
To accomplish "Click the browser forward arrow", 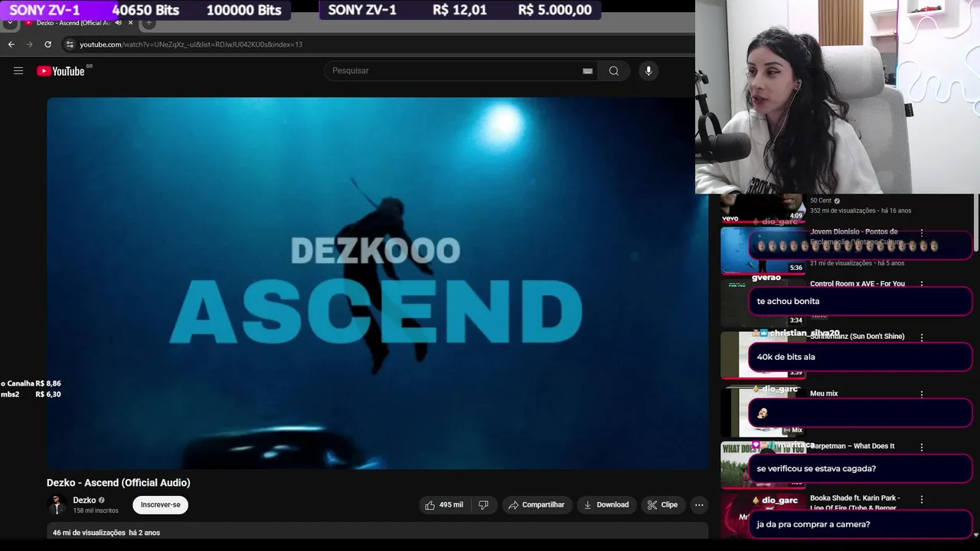I will 30,44.
